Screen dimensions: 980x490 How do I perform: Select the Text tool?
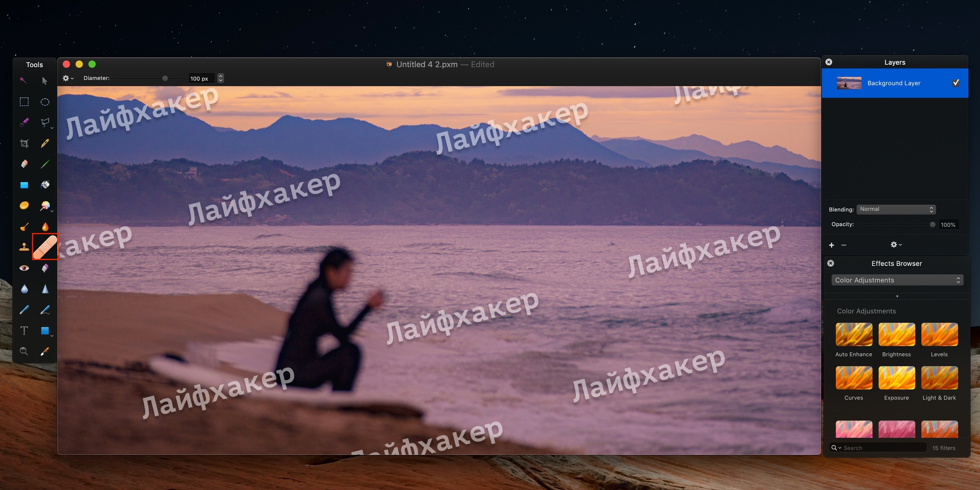coord(24,330)
